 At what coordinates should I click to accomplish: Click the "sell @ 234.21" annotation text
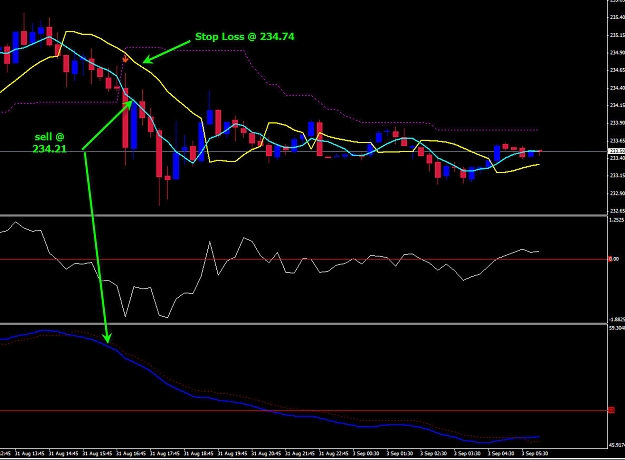coord(49,143)
